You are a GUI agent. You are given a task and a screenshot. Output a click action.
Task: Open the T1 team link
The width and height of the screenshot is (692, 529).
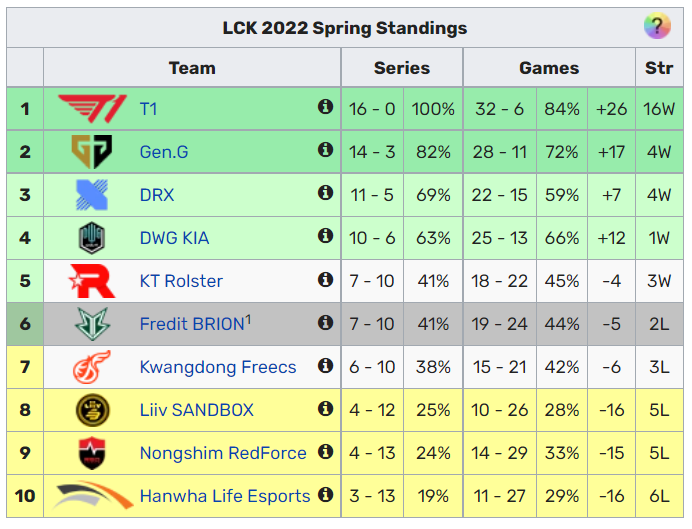(148, 109)
